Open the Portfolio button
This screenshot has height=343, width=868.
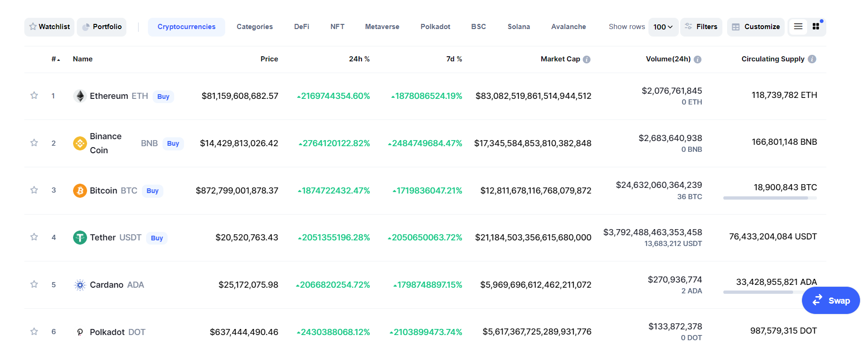click(x=102, y=27)
